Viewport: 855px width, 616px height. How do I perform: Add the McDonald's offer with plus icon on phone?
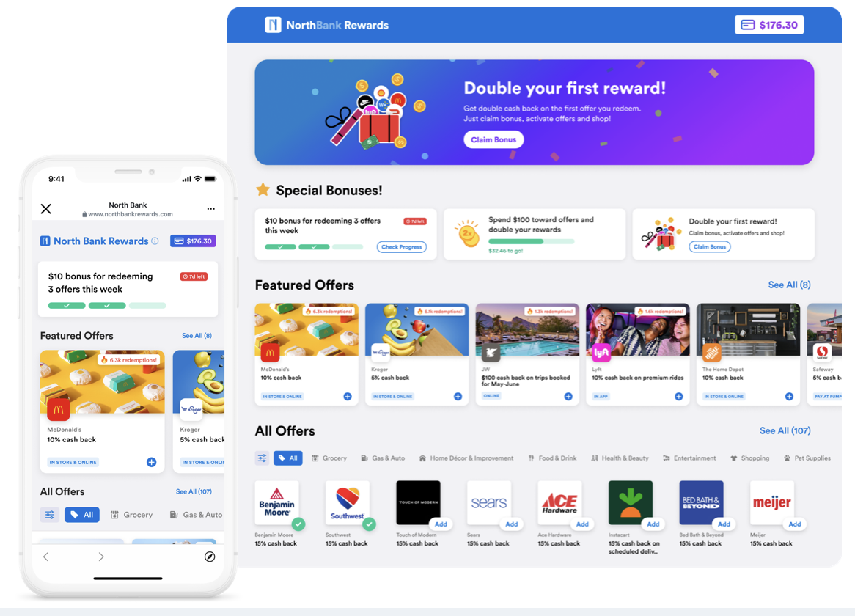pos(152,462)
